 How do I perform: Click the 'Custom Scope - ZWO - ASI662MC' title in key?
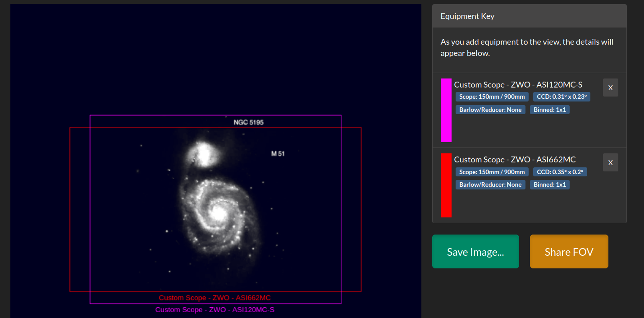pos(515,160)
